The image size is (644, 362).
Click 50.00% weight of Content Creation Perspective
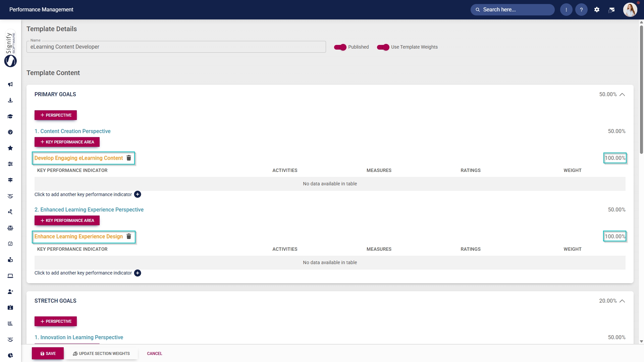click(616, 131)
